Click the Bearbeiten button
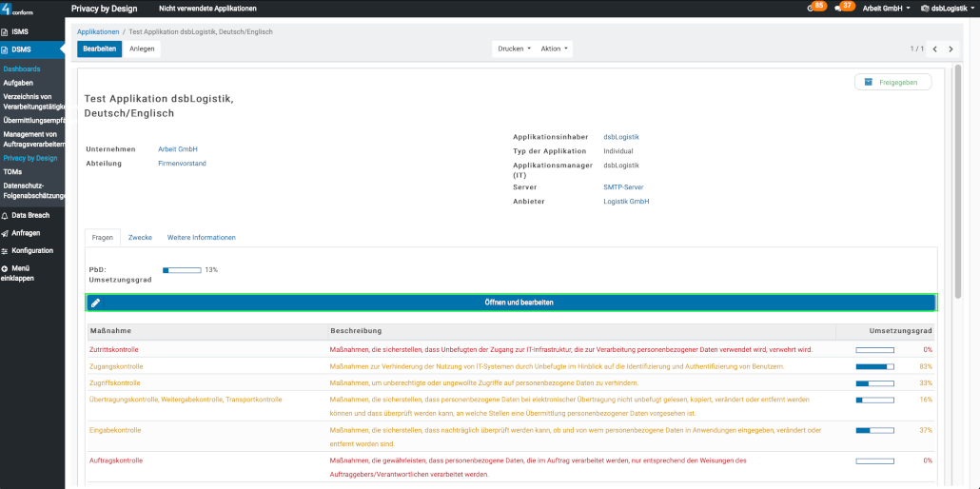 click(x=99, y=49)
